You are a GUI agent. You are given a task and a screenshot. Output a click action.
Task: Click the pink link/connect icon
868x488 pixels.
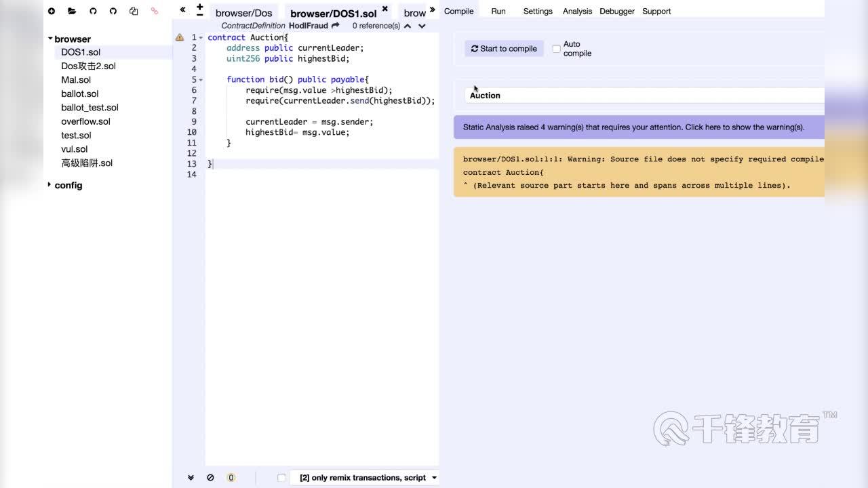click(155, 11)
